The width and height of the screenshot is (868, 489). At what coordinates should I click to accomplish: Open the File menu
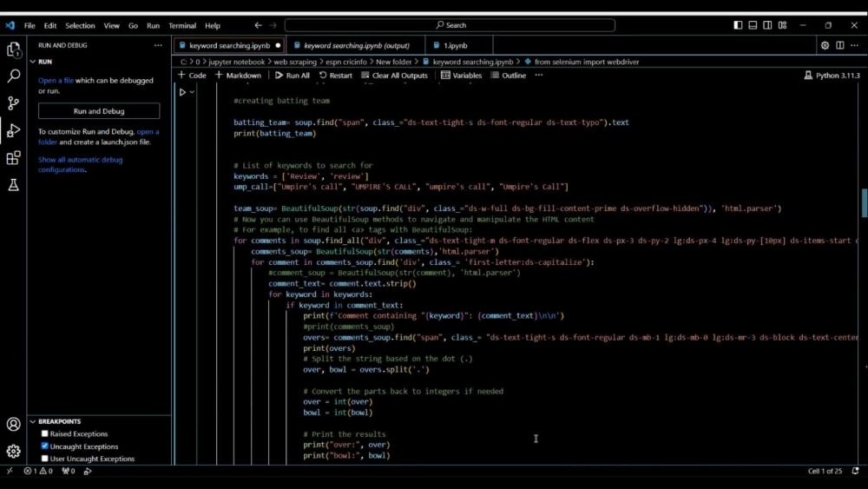(30, 25)
